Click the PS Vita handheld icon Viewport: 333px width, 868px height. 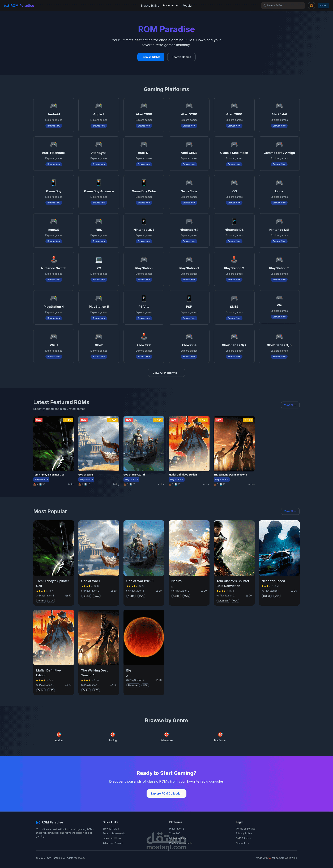pyautogui.click(x=144, y=298)
